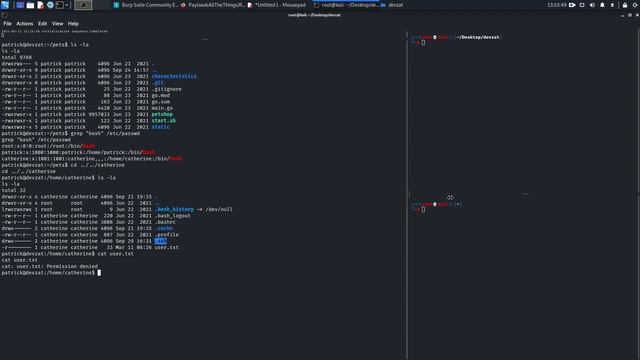640x360 pixels.
Task: Click the 'catherine:x:1001:1001' passwd line
Action: (x=92, y=159)
